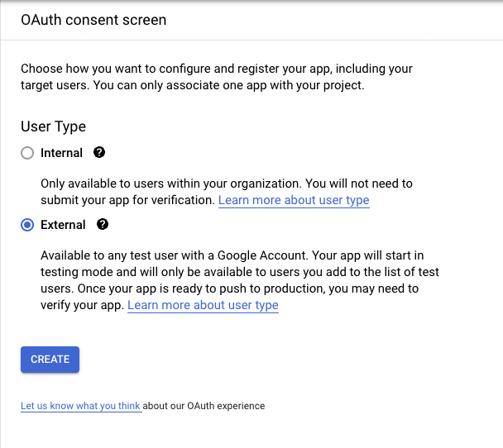Open the help icon next to External
Image resolution: width=503 pixels, height=448 pixels.
click(103, 224)
